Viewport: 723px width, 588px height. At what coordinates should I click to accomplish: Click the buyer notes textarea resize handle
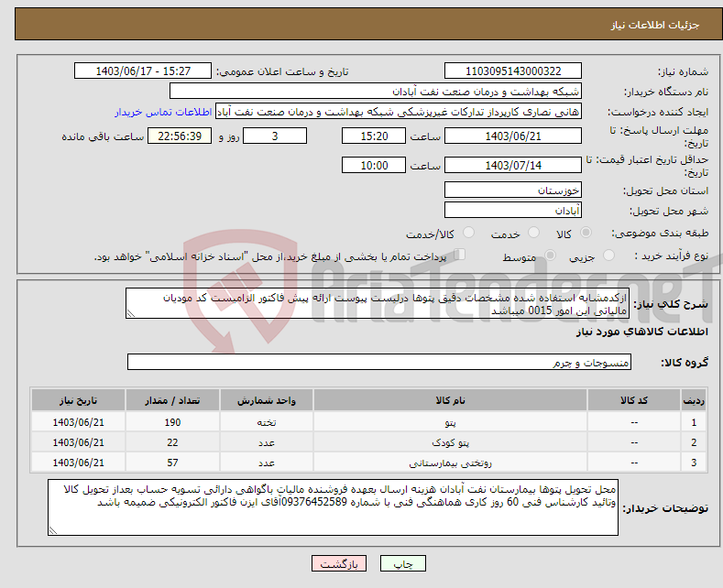pyautogui.click(x=53, y=530)
